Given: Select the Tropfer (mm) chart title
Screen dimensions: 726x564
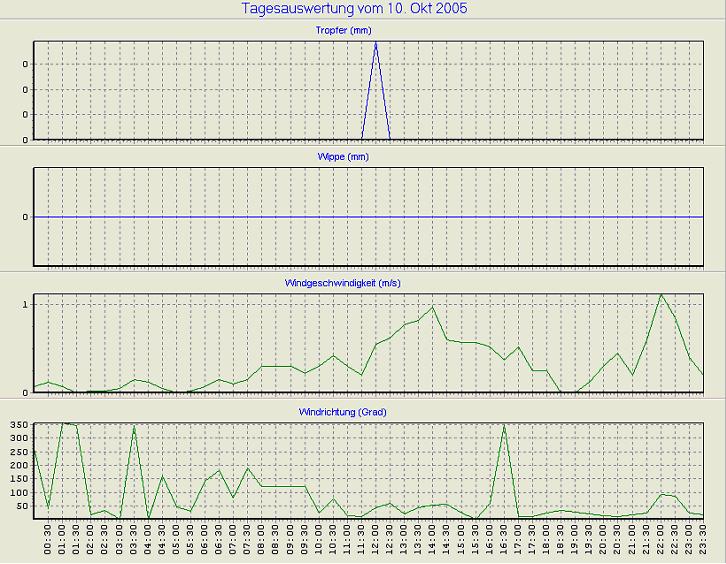Looking at the screenshot, I should pyautogui.click(x=363, y=31).
